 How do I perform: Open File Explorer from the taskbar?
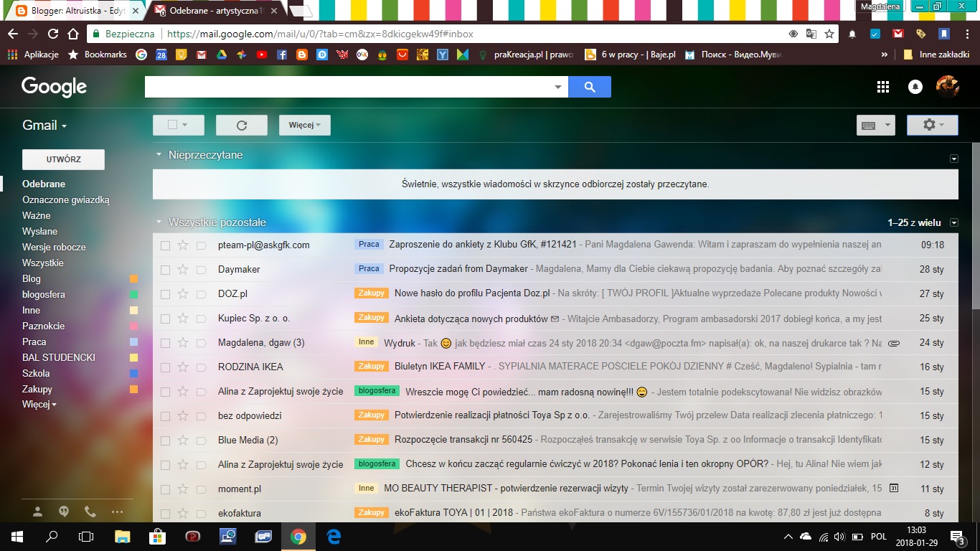pyautogui.click(x=123, y=536)
